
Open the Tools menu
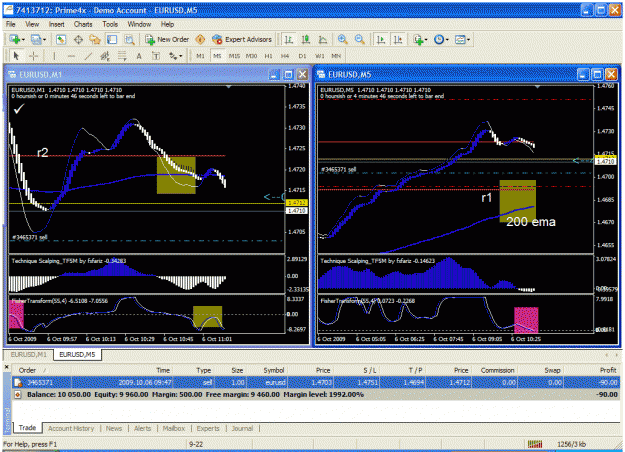click(110, 24)
